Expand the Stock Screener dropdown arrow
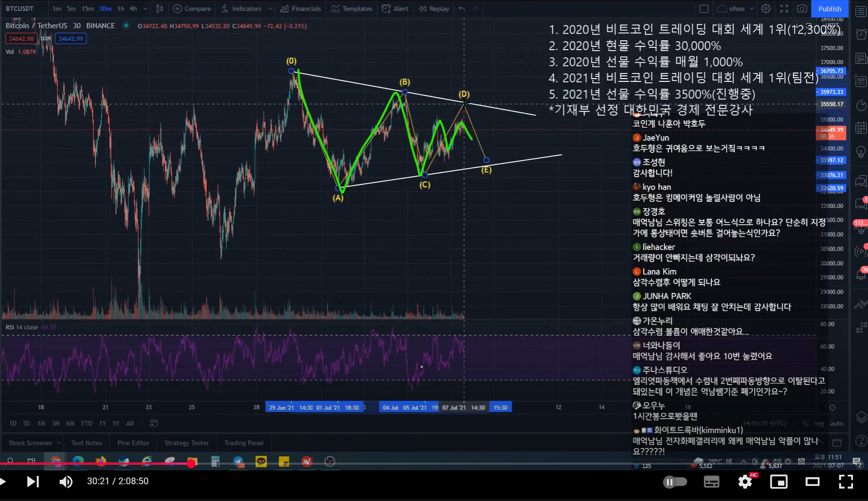The height and width of the screenshot is (501, 868). pos(59,443)
